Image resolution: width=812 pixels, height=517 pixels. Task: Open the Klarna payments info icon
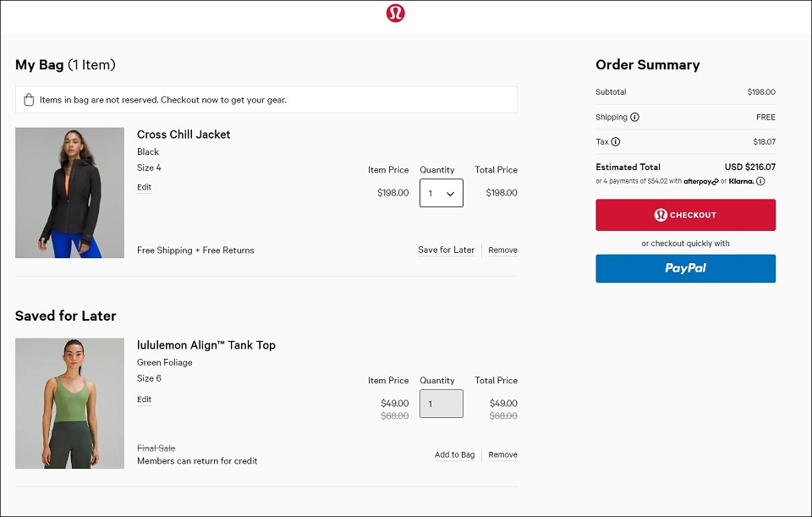coord(760,181)
